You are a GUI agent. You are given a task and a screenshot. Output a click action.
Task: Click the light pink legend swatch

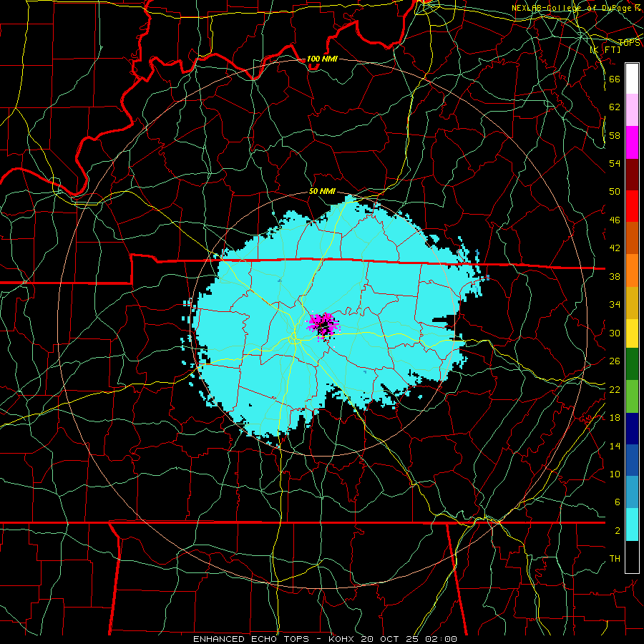tap(632, 110)
